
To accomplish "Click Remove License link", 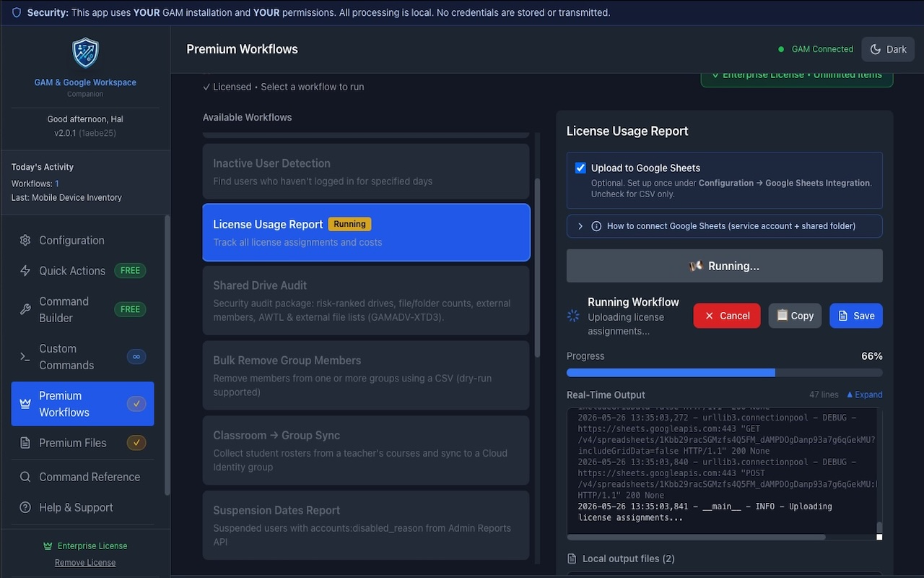I will (85, 563).
